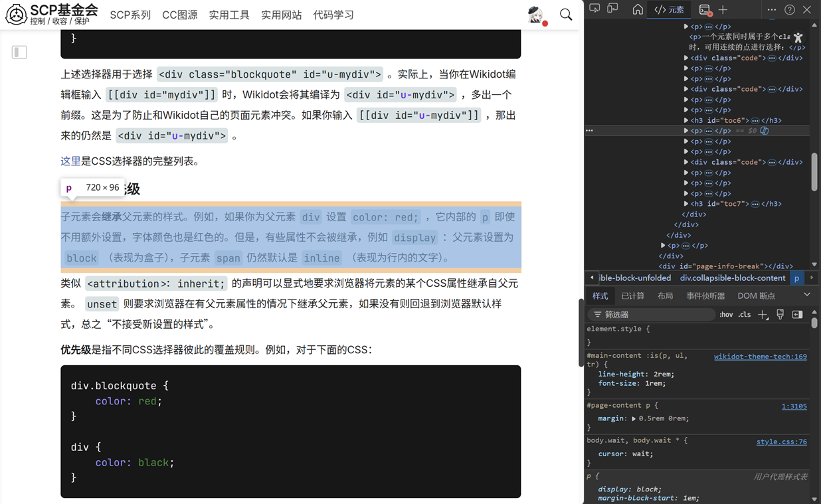Expand the margin property in #page-content p rule
The height and width of the screenshot is (504, 821).
(x=634, y=419)
